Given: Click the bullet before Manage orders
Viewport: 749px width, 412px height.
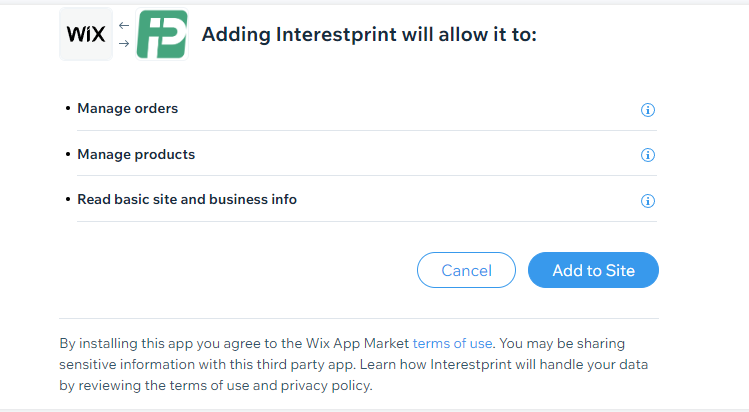Looking at the screenshot, I should (67, 108).
